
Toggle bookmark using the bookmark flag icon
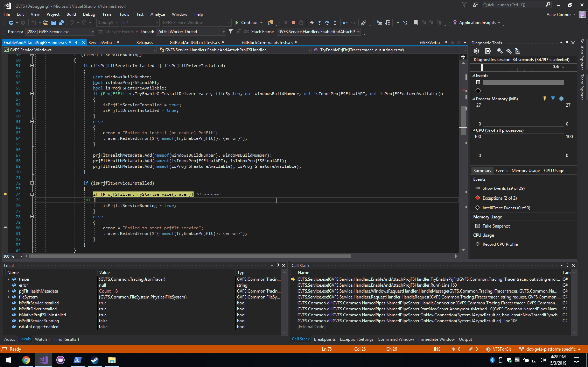click(415, 23)
